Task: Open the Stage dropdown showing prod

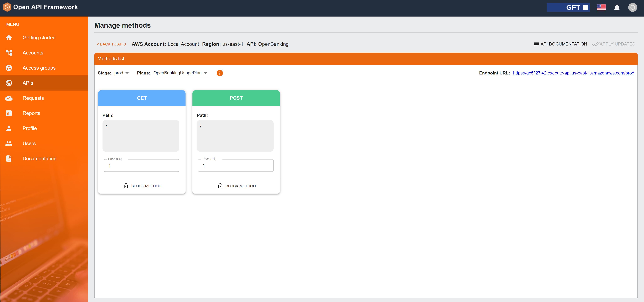Action: click(x=122, y=73)
